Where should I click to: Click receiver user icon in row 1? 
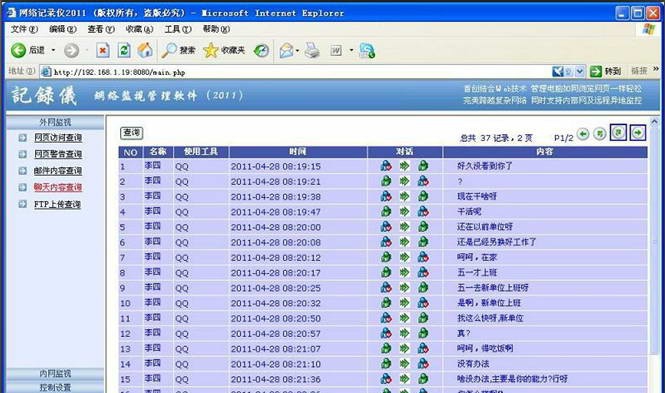423,166
